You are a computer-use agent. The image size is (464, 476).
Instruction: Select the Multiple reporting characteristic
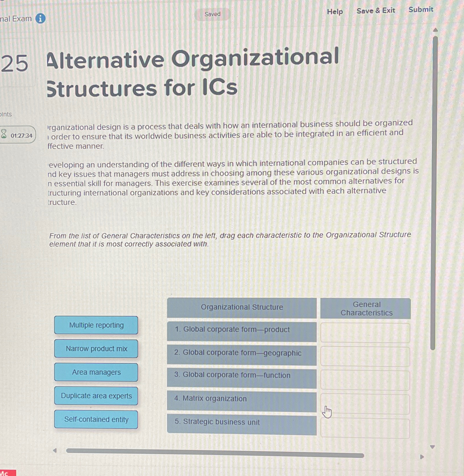pos(96,325)
